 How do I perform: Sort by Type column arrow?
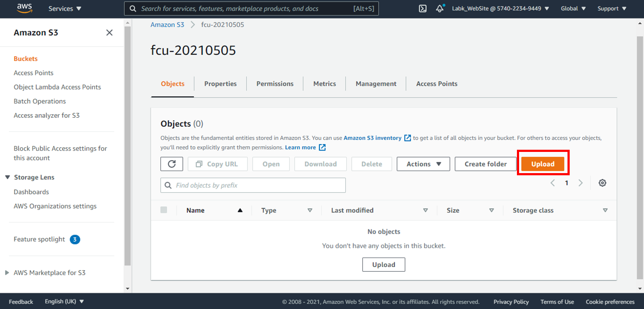click(x=310, y=210)
